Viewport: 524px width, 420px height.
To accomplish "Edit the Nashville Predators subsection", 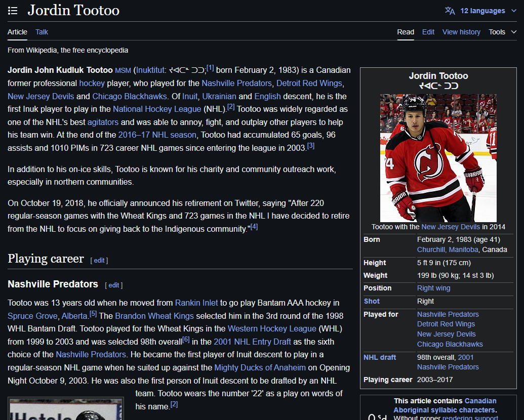I will point(113,285).
